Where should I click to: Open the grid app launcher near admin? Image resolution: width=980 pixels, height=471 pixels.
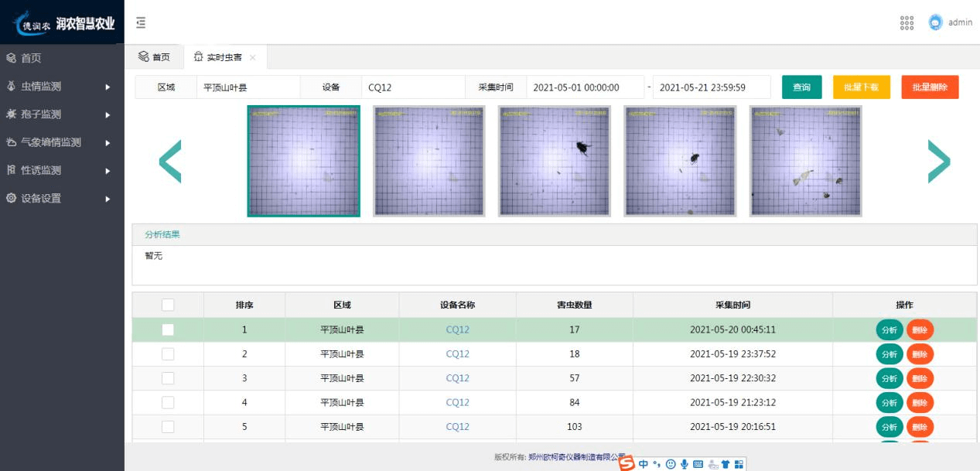click(x=905, y=22)
